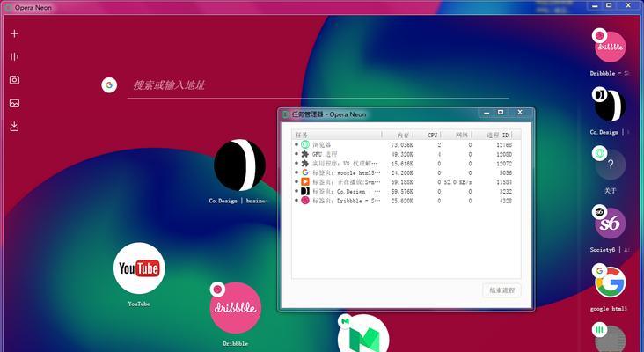Select the 浏览器 process row
Image resolution: width=644 pixels, height=352 pixels.
tap(406, 145)
